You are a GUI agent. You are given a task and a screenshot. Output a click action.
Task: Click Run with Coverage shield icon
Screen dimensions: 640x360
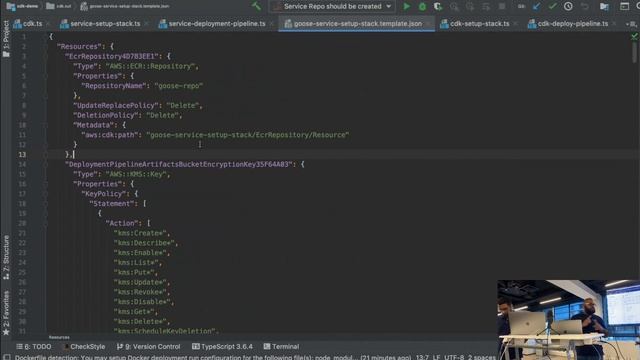click(x=438, y=7)
